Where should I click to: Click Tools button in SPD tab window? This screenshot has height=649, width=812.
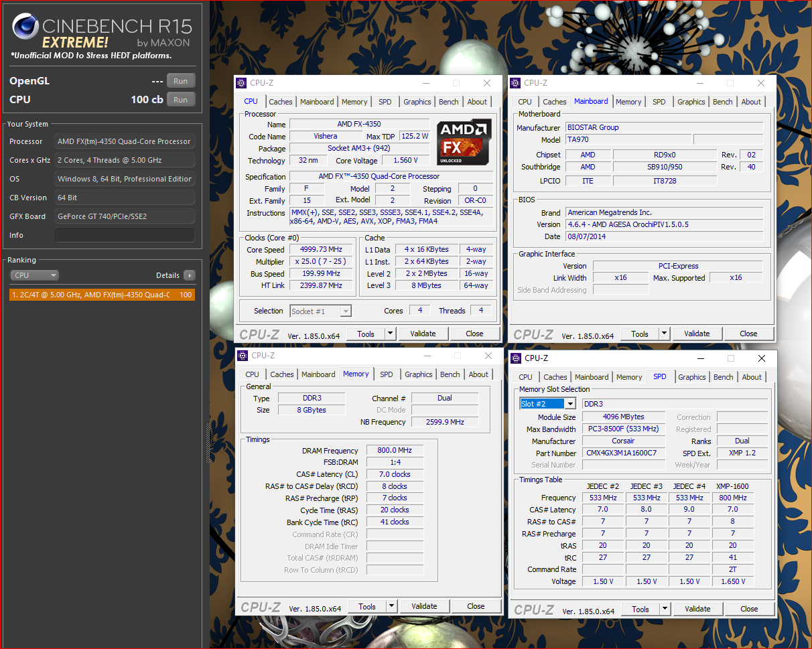coord(640,609)
